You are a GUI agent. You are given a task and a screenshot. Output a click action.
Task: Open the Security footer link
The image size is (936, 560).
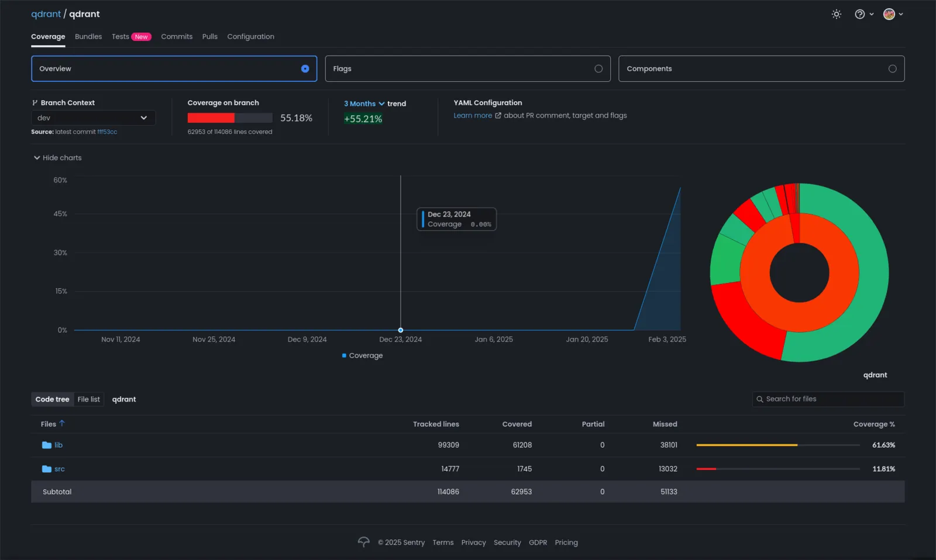507,542
